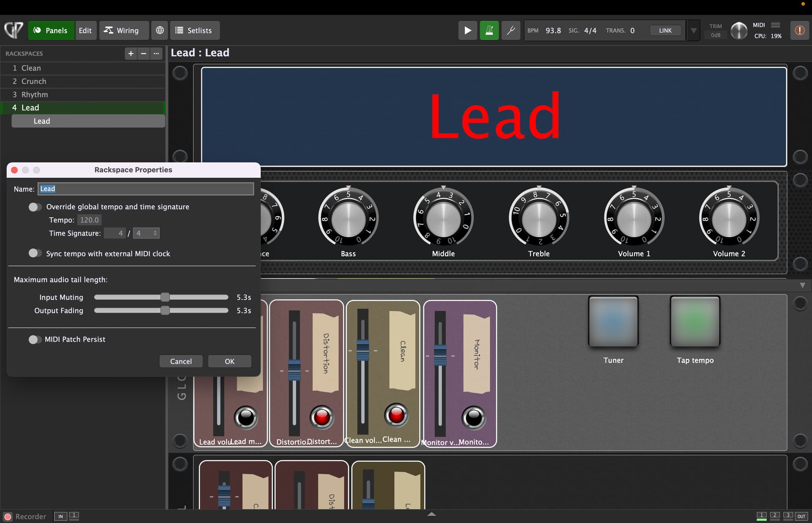This screenshot has height=523, width=812.
Task: Click the red alert panic icon
Action: (799, 30)
